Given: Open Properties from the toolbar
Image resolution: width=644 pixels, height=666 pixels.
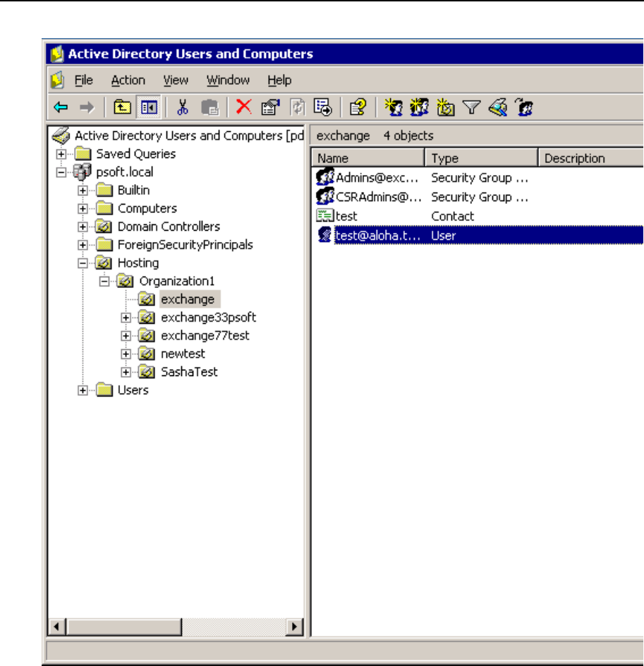Looking at the screenshot, I should (271, 107).
